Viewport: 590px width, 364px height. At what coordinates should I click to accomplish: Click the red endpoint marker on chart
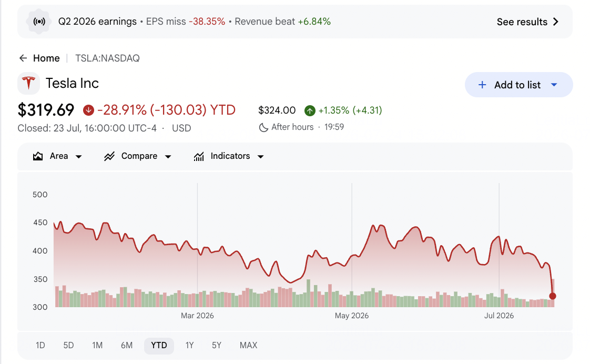552,296
